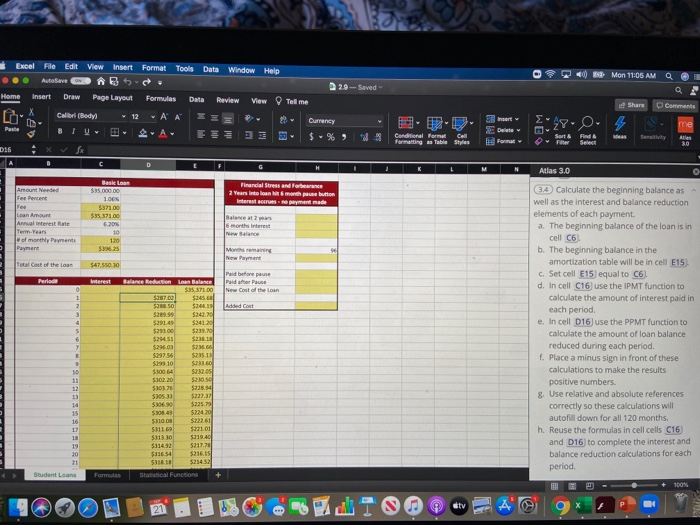Click the Borders grid icon
The height and width of the screenshot is (525, 700).
(115, 132)
